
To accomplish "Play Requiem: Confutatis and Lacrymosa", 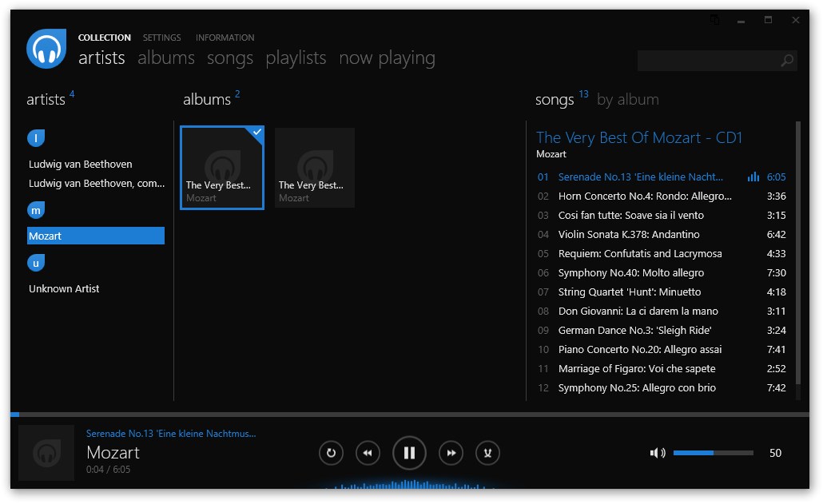I will coord(661,253).
